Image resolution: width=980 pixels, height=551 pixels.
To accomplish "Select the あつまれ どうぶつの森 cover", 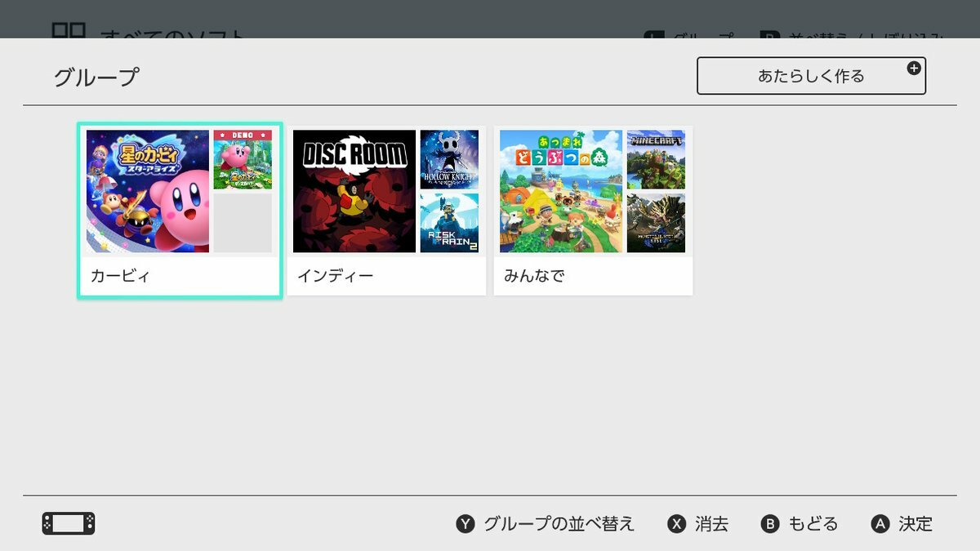I will 561,191.
